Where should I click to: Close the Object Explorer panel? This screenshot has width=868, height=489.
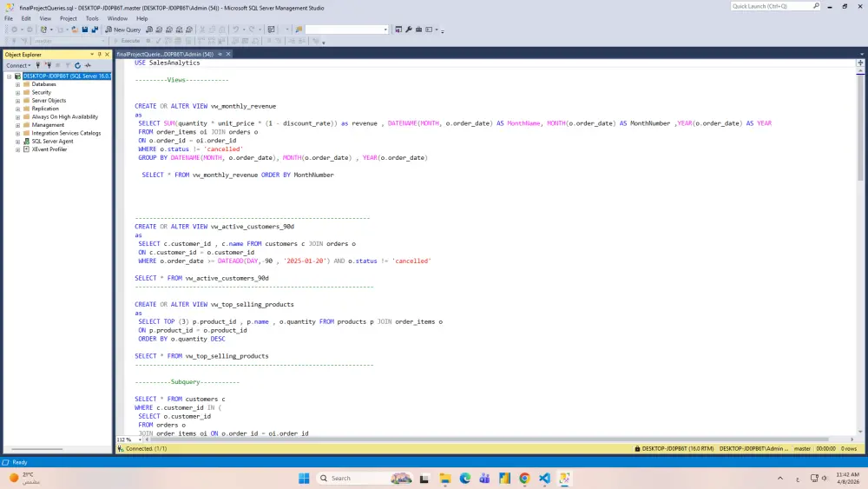tap(107, 54)
